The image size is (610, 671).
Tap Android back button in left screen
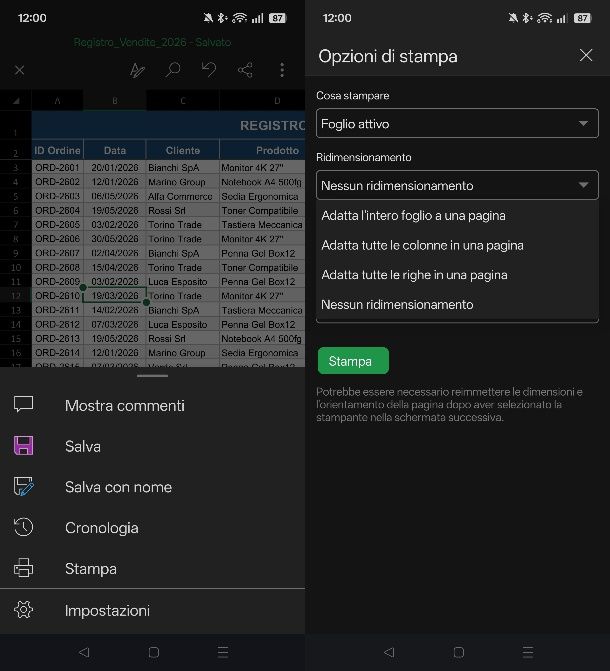point(84,652)
